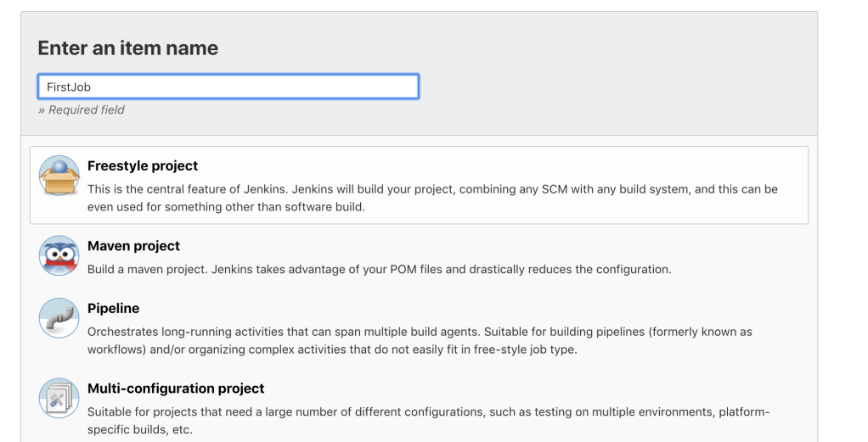Choose the Multi-configuration project title
This screenshot has height=442, width=868.
(176, 389)
